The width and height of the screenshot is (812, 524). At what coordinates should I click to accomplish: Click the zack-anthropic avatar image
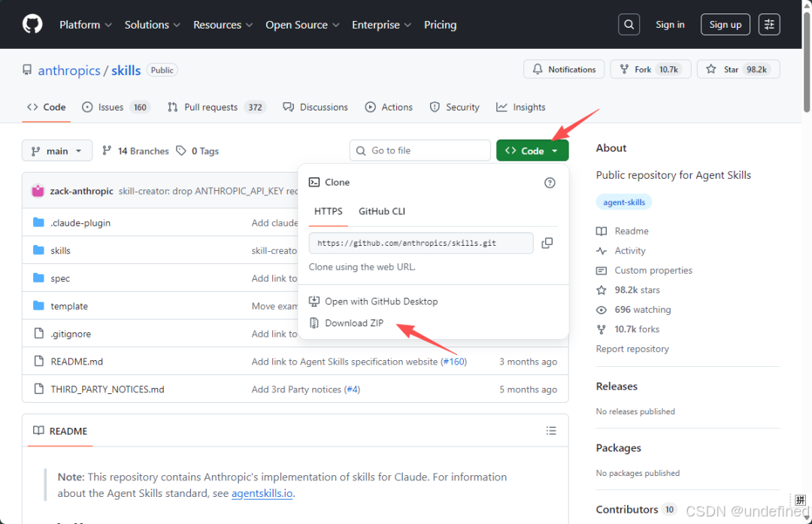point(38,190)
